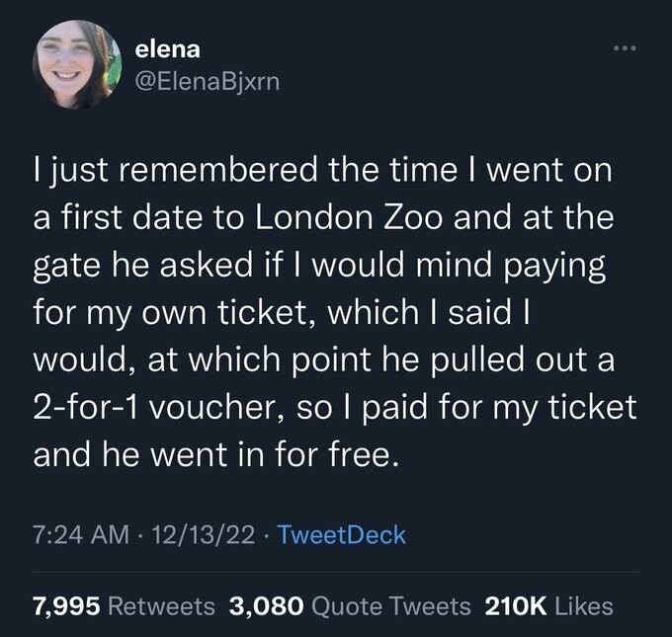Open elena's profile picture
The height and width of the screenshot is (637, 672).
77,64
